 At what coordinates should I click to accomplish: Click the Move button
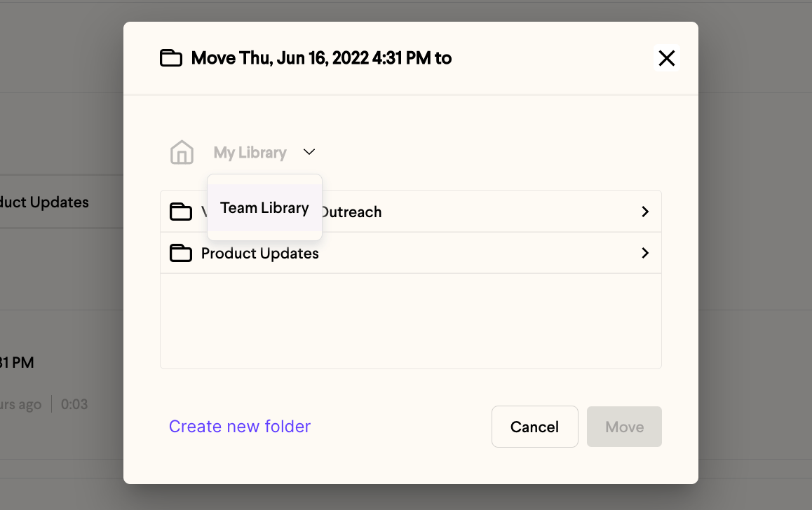(624, 427)
